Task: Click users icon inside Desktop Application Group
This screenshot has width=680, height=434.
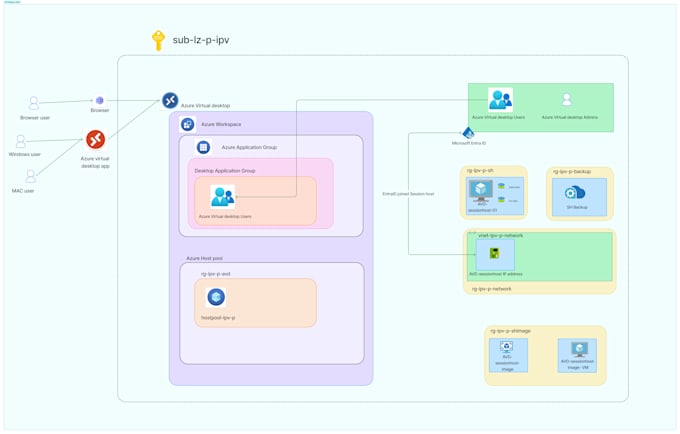Action: 222,197
